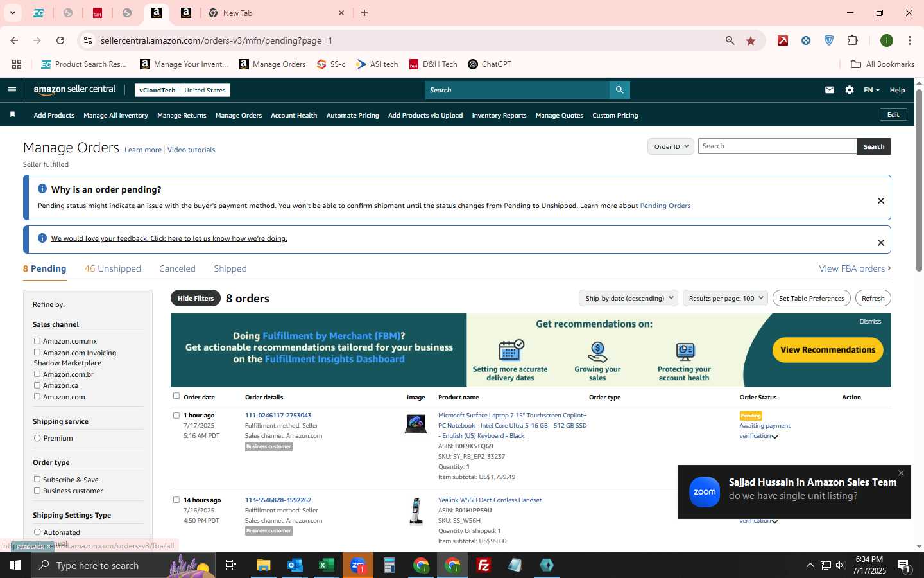Click Set Table Preferences button
This screenshot has height=578, width=924.
point(811,298)
